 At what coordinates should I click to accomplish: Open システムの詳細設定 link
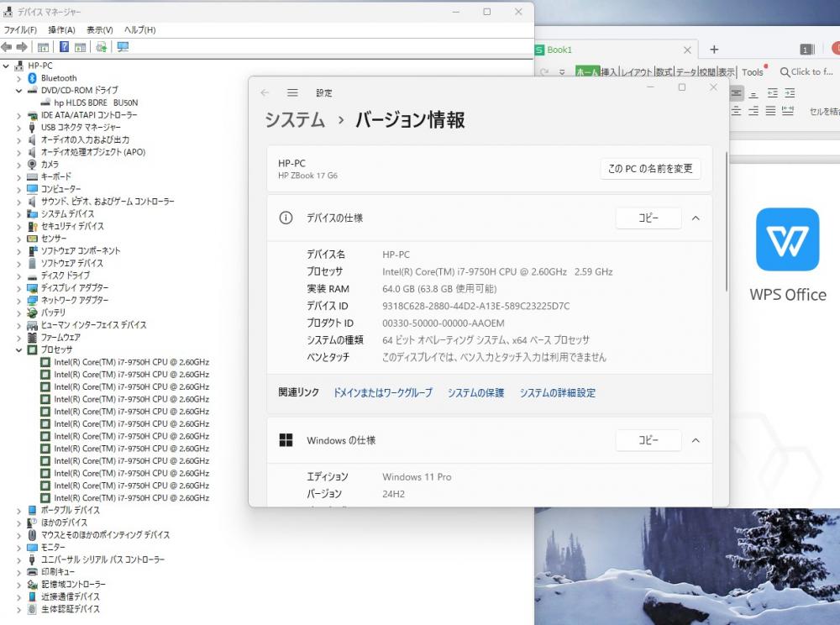557,392
